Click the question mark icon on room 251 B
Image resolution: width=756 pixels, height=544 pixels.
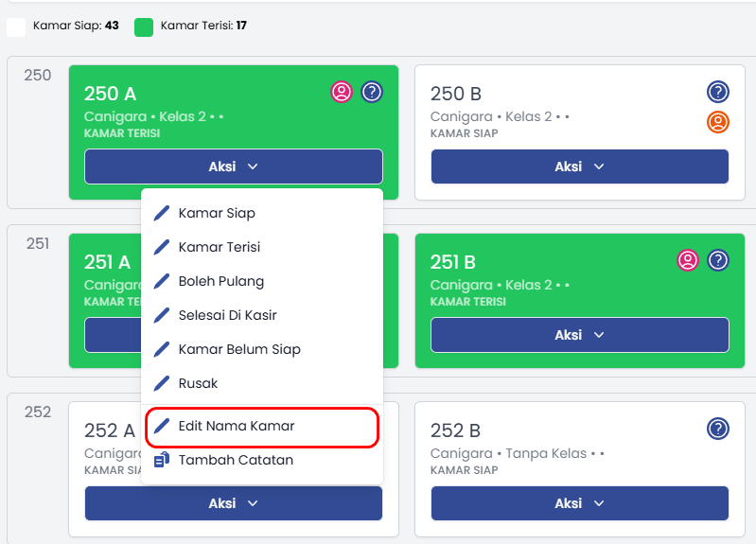[x=718, y=260]
